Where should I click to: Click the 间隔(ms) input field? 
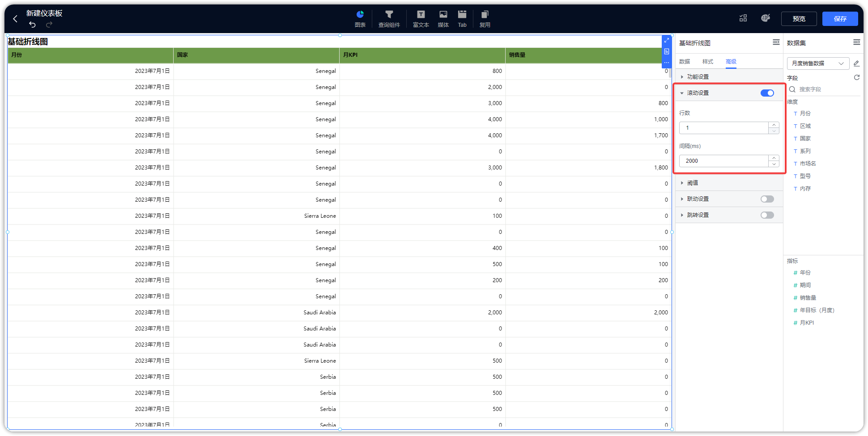(724, 161)
